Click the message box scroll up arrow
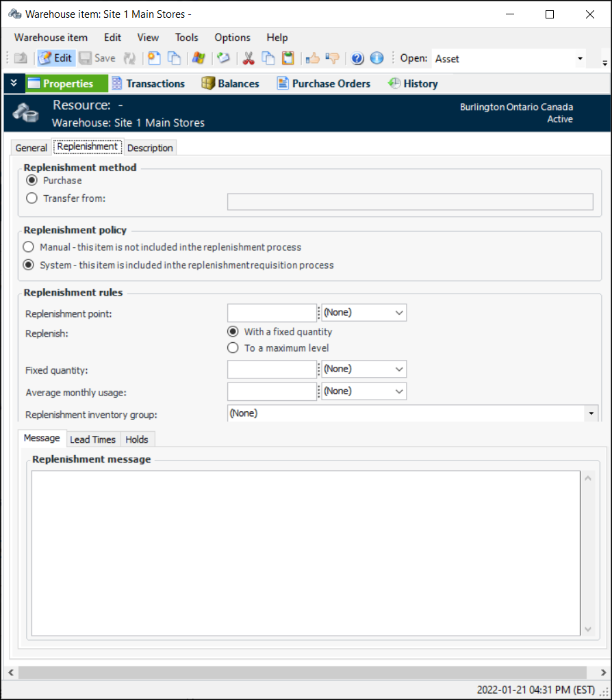This screenshot has width=612, height=700. coord(588,478)
